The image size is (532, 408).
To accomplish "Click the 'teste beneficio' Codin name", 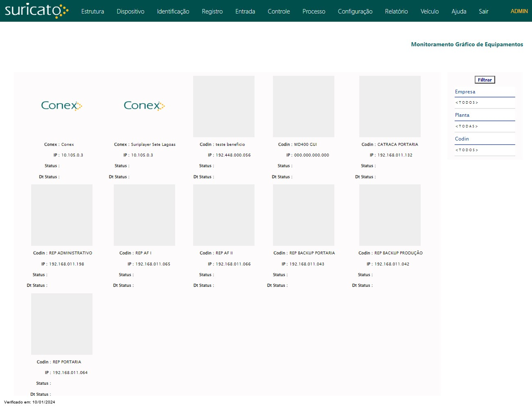I will (x=230, y=145).
